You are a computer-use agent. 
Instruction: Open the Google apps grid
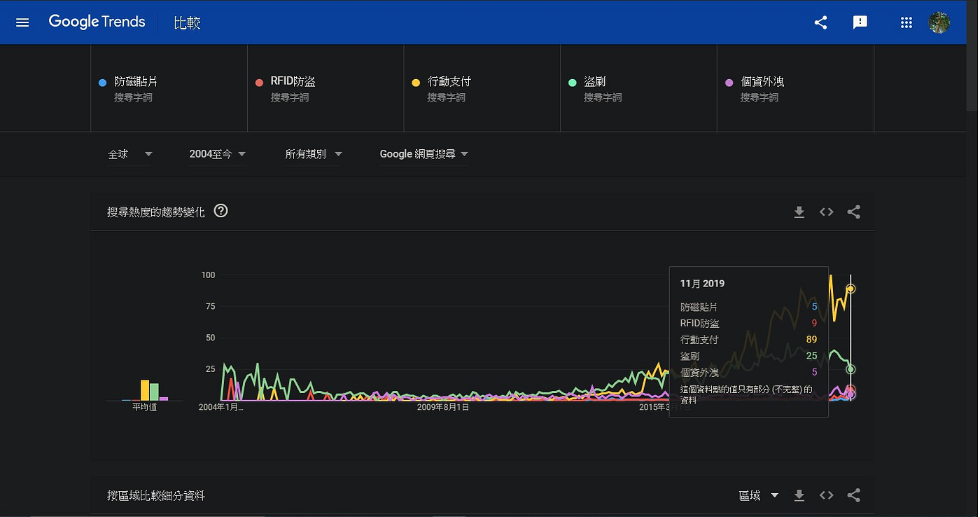click(906, 22)
